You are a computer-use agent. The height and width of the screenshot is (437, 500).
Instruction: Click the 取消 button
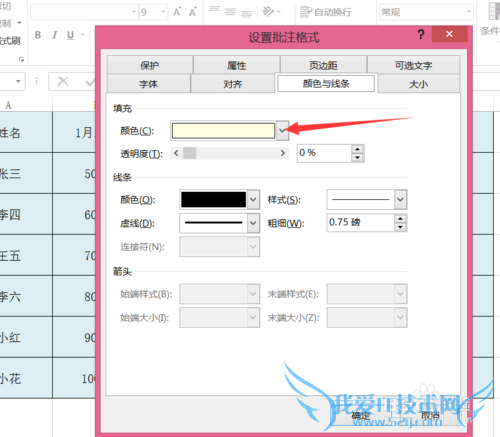pos(430,416)
